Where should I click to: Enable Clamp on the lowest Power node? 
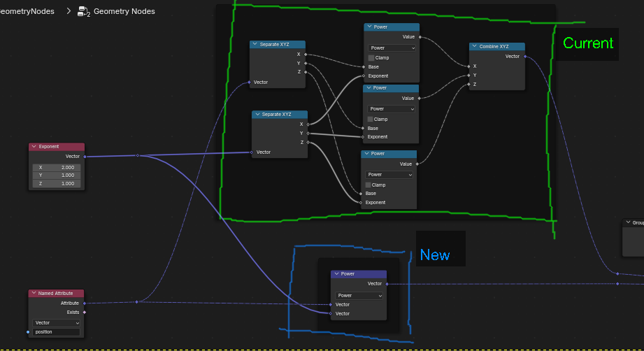(x=368, y=185)
